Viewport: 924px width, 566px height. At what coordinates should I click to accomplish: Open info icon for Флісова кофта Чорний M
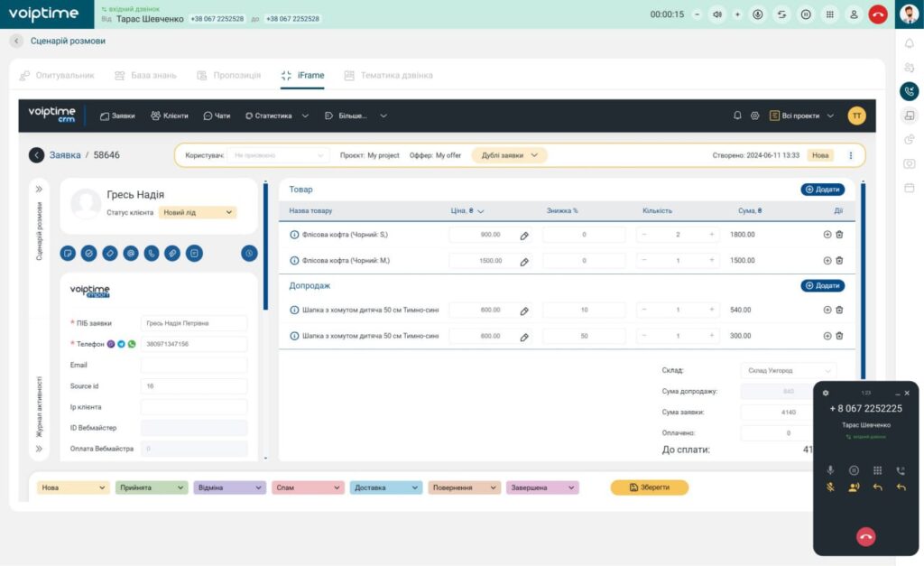pos(294,260)
